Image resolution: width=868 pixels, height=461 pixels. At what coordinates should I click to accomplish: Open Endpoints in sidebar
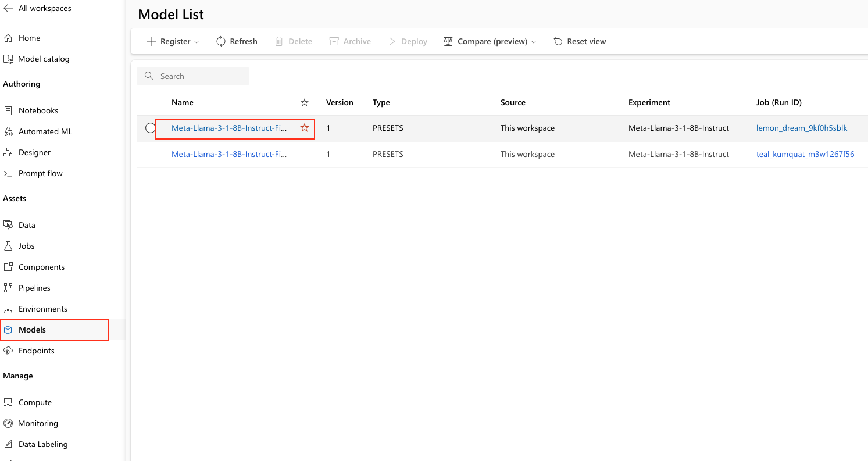coord(37,351)
